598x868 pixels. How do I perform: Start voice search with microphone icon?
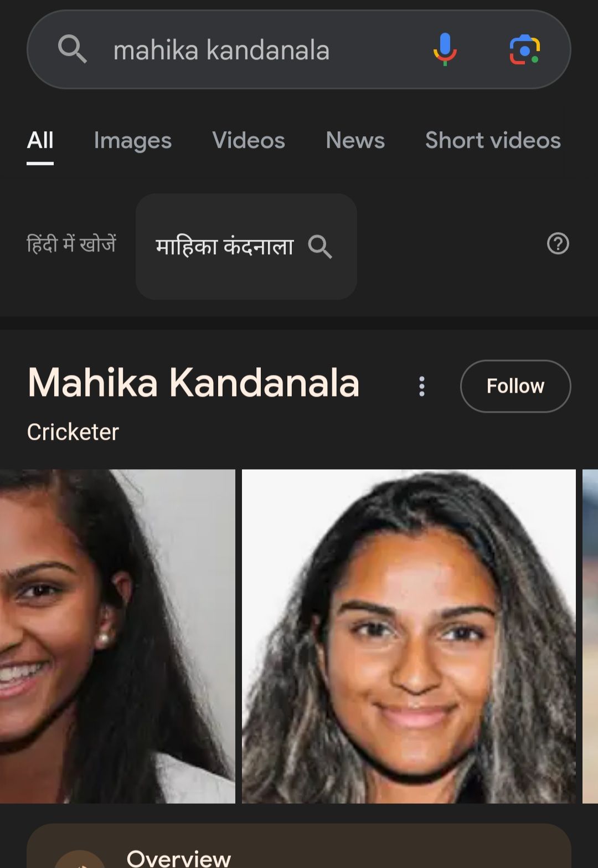[x=445, y=49]
